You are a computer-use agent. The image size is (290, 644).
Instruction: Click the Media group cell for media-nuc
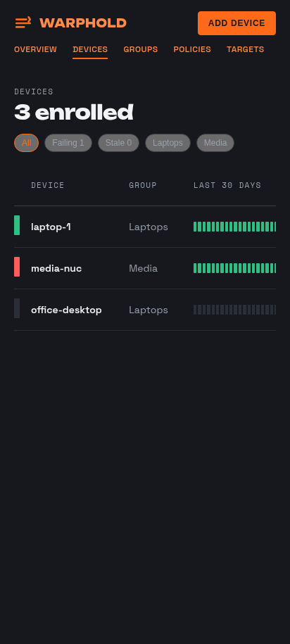point(143,268)
